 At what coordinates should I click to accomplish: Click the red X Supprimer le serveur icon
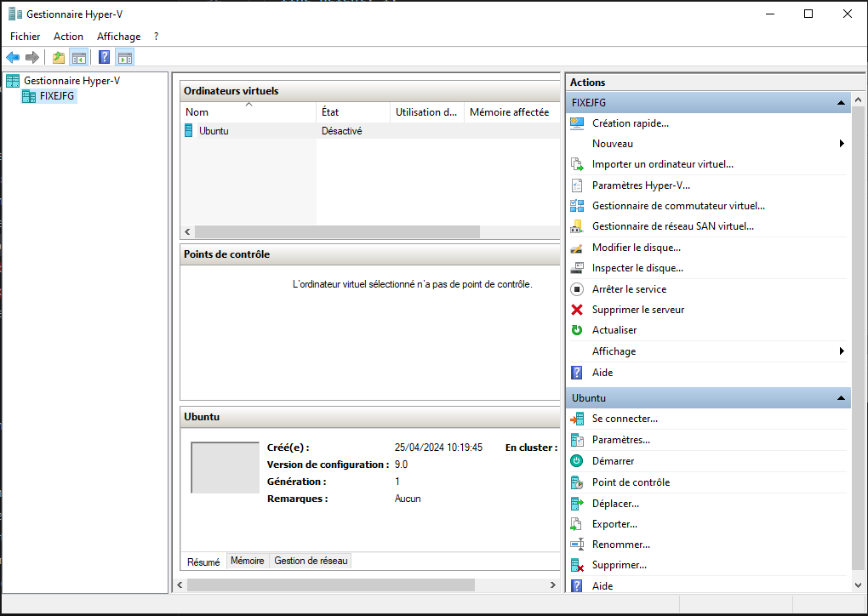577,310
